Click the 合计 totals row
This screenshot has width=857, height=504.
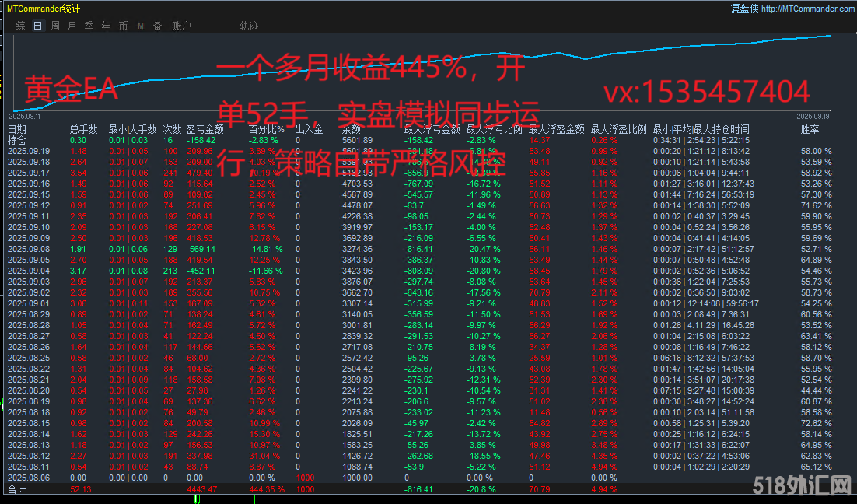click(16, 489)
